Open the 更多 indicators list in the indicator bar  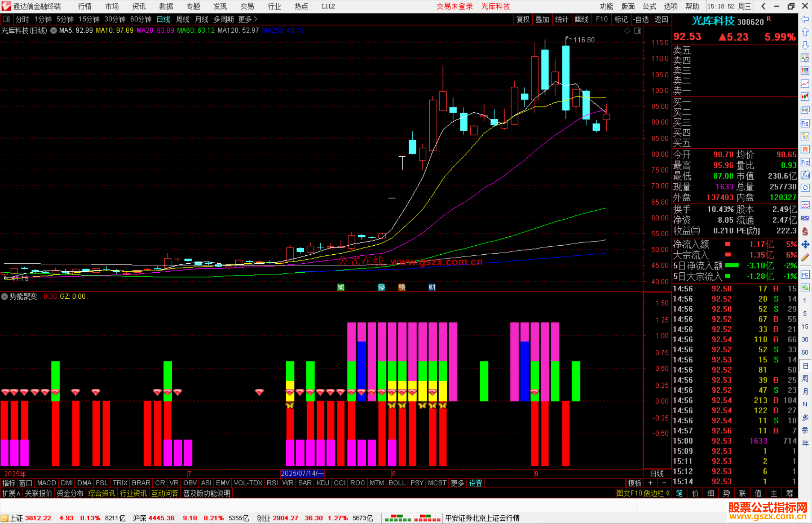click(458, 483)
